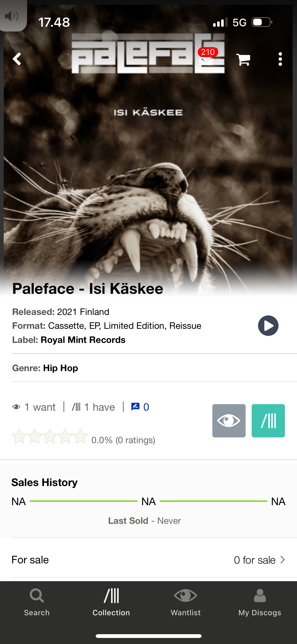Toggle the teal collection button
The image size is (297, 644).
(x=268, y=421)
